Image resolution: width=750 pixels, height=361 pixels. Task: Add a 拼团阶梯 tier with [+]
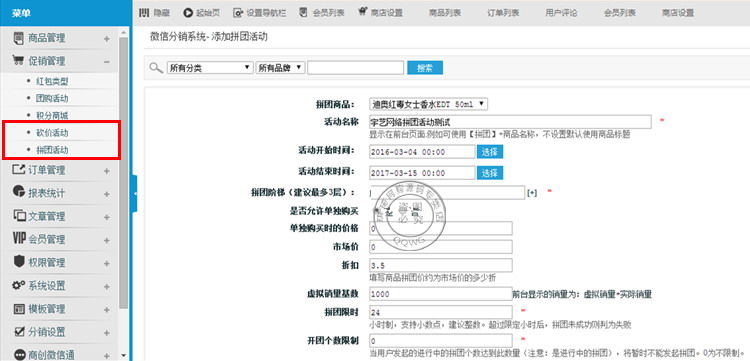[x=532, y=193]
